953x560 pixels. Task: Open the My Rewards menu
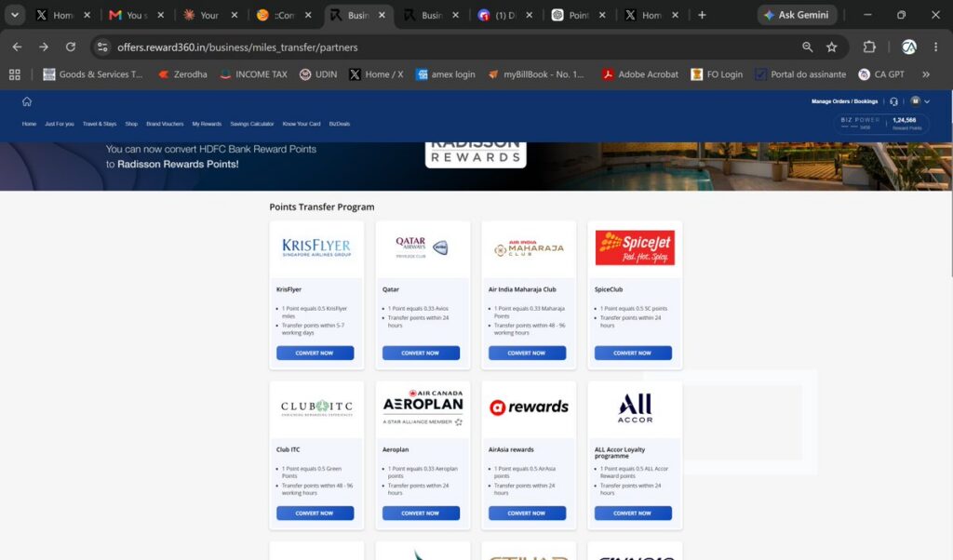(207, 124)
